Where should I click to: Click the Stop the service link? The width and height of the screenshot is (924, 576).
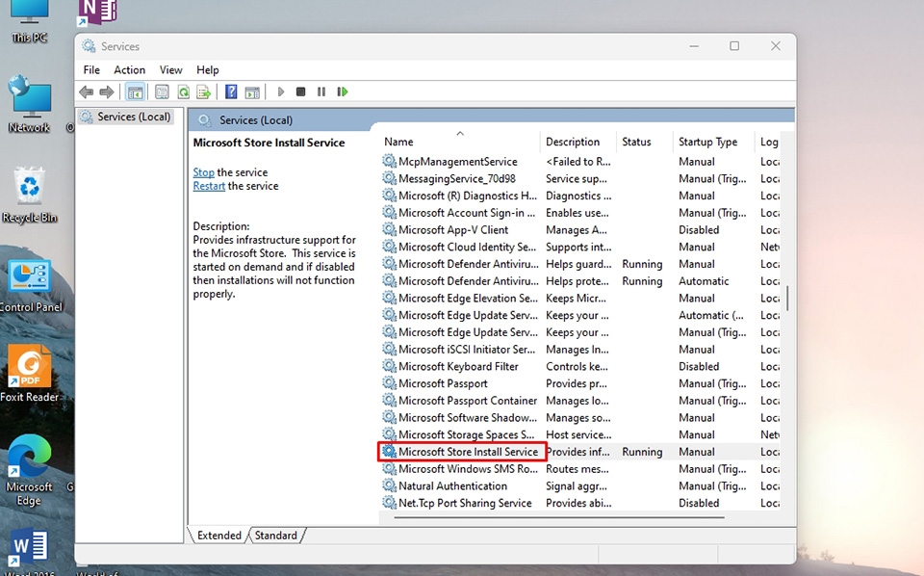click(x=203, y=172)
